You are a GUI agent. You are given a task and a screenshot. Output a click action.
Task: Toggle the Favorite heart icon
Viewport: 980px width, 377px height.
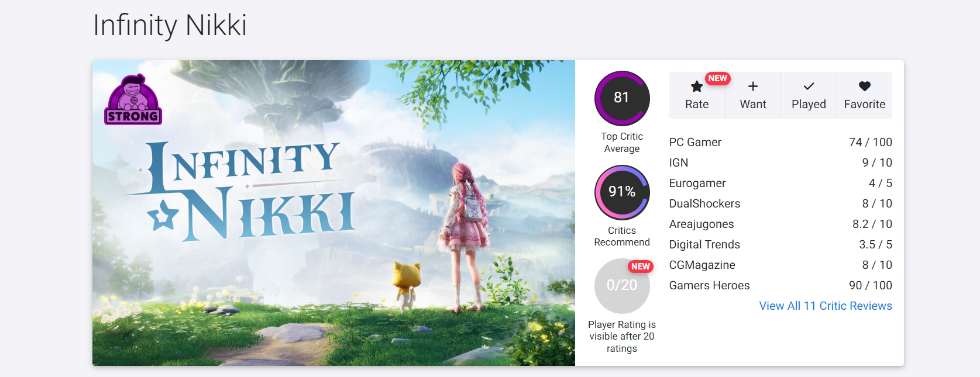click(865, 87)
